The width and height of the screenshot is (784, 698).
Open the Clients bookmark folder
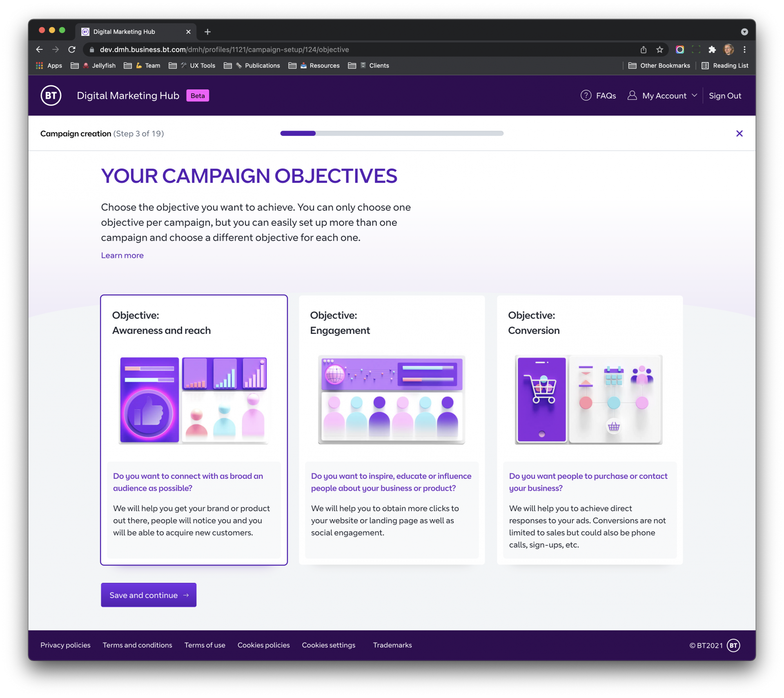tap(368, 66)
